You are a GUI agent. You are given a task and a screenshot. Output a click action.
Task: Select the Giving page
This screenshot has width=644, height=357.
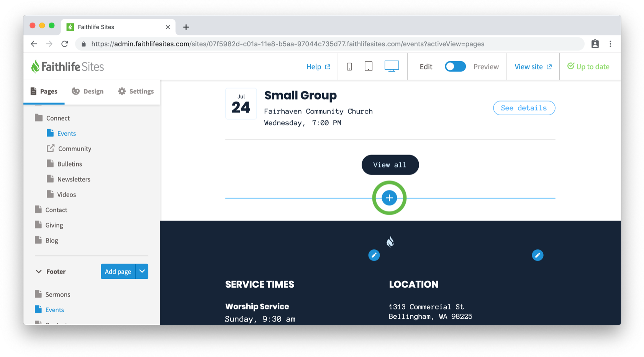coord(54,225)
